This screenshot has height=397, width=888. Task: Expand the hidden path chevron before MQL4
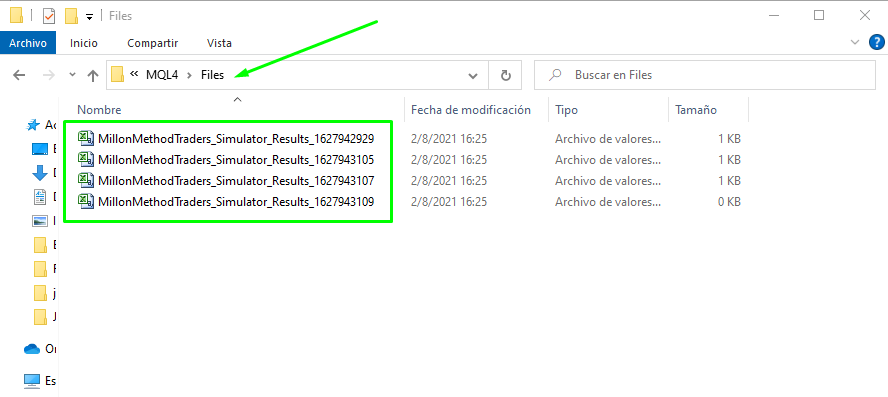[134, 74]
